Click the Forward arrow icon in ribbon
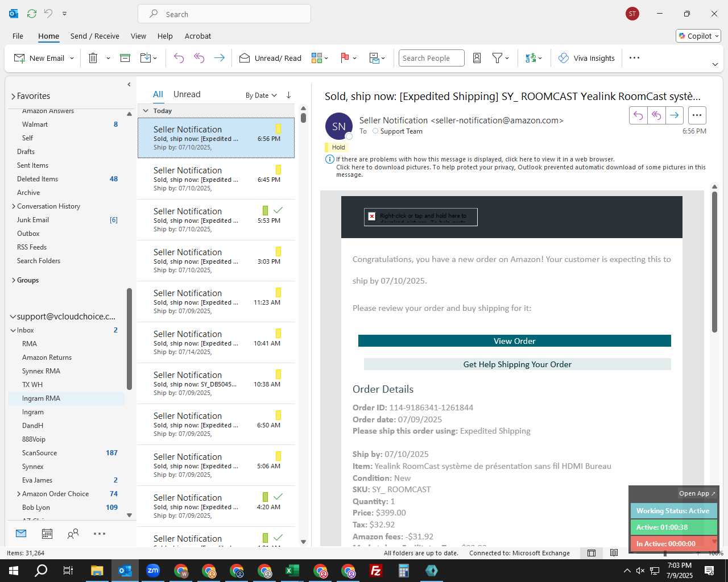 tap(219, 58)
